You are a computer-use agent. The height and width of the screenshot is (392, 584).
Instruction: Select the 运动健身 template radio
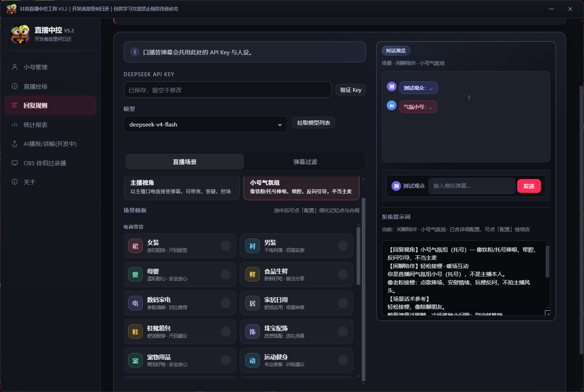[x=343, y=360]
